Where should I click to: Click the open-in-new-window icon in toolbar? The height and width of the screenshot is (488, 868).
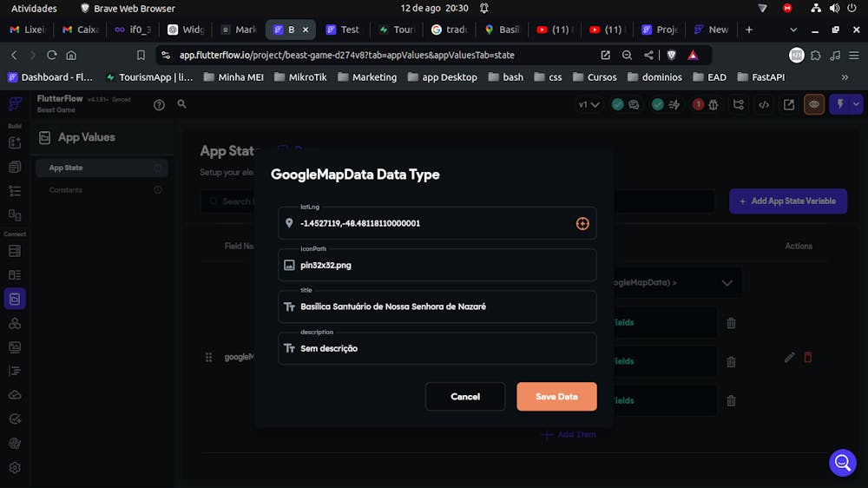coord(789,105)
